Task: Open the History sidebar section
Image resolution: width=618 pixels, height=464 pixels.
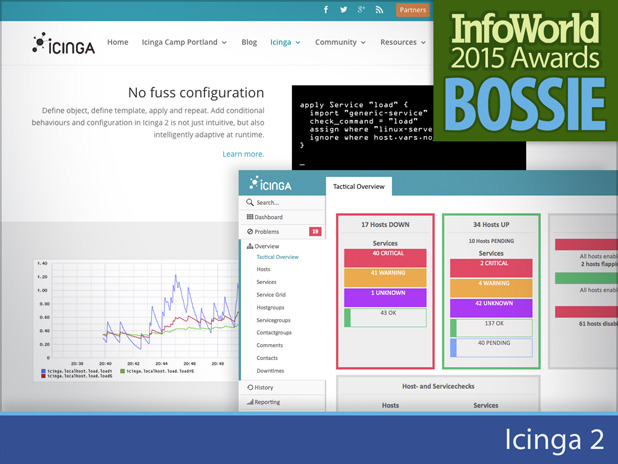Action: click(283, 387)
